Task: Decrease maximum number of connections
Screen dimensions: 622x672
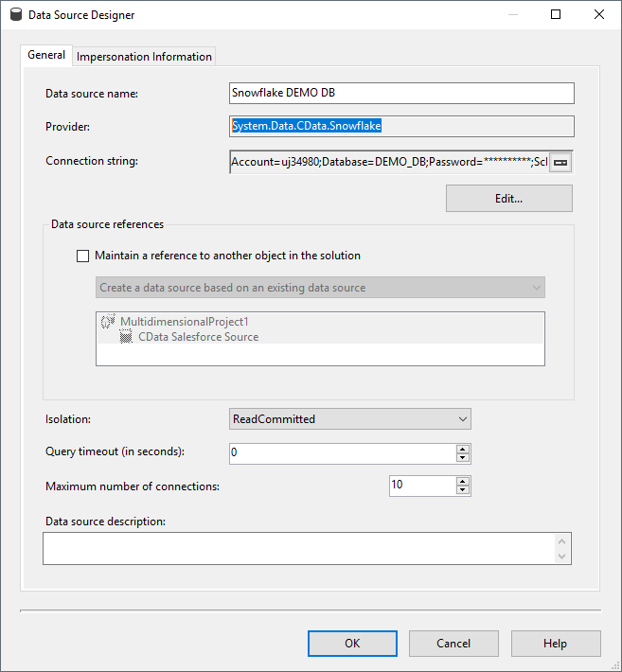Action: (463, 490)
